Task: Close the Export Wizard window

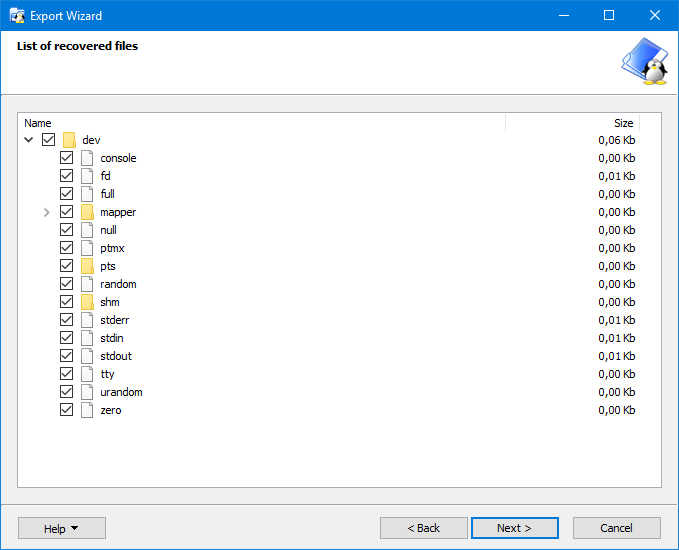Action: click(x=655, y=16)
